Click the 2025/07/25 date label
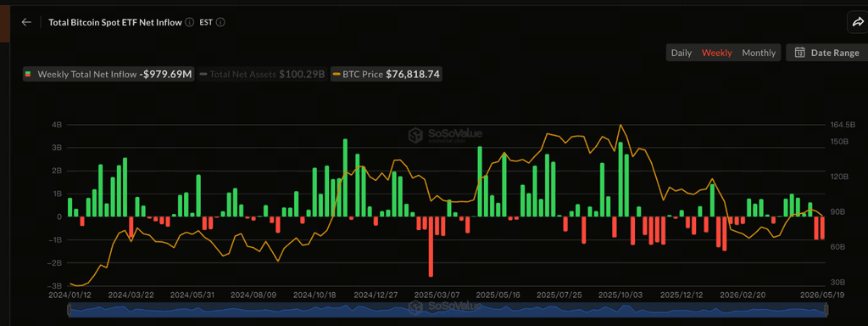 point(559,295)
